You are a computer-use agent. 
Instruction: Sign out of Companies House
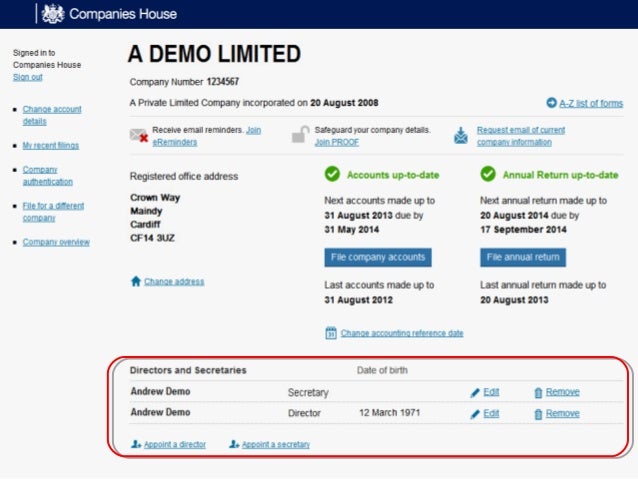pyautogui.click(x=28, y=77)
